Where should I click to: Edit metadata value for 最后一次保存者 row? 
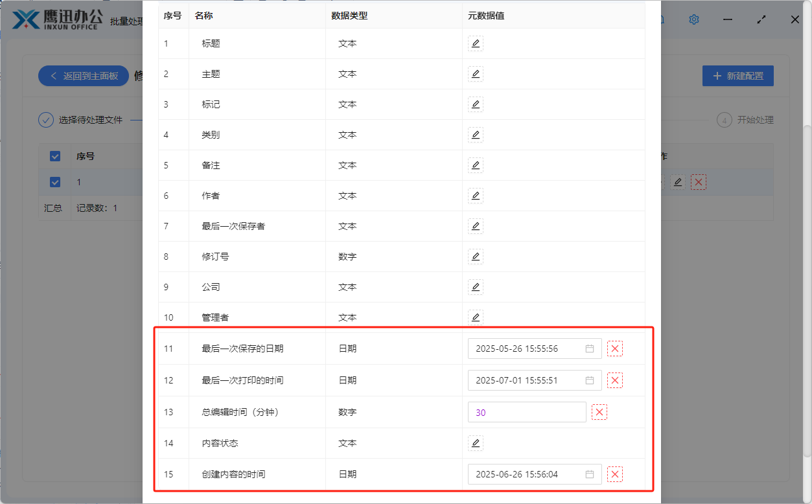point(476,226)
